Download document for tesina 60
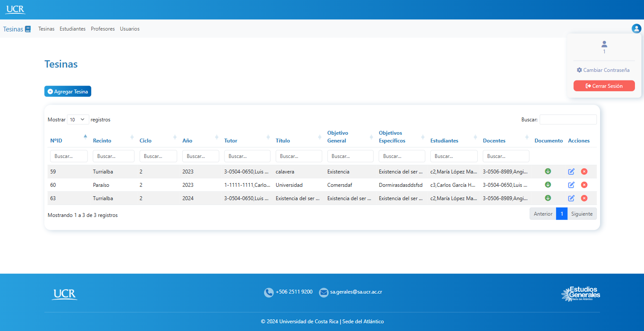The height and width of the screenshot is (331, 644). click(x=548, y=185)
